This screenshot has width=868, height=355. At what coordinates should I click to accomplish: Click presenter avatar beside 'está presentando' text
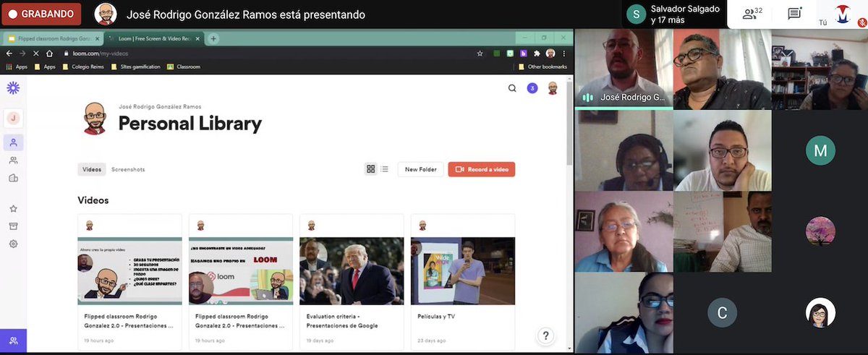tap(106, 14)
